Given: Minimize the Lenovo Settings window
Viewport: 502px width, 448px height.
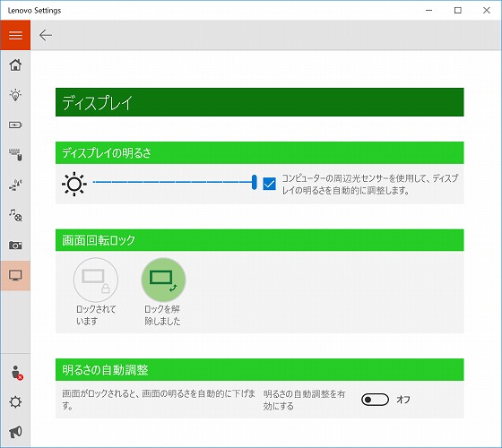Looking at the screenshot, I should pos(429,10).
